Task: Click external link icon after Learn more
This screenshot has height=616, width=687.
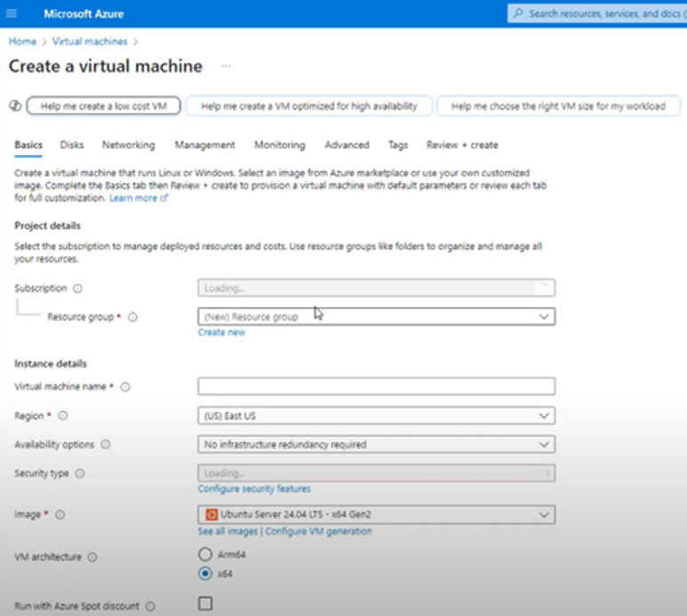Action: coord(164,198)
